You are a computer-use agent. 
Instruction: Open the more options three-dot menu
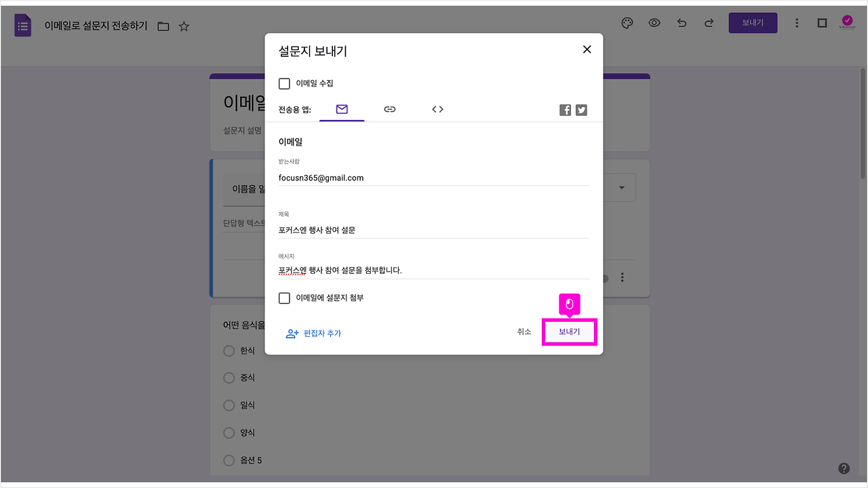tap(797, 22)
